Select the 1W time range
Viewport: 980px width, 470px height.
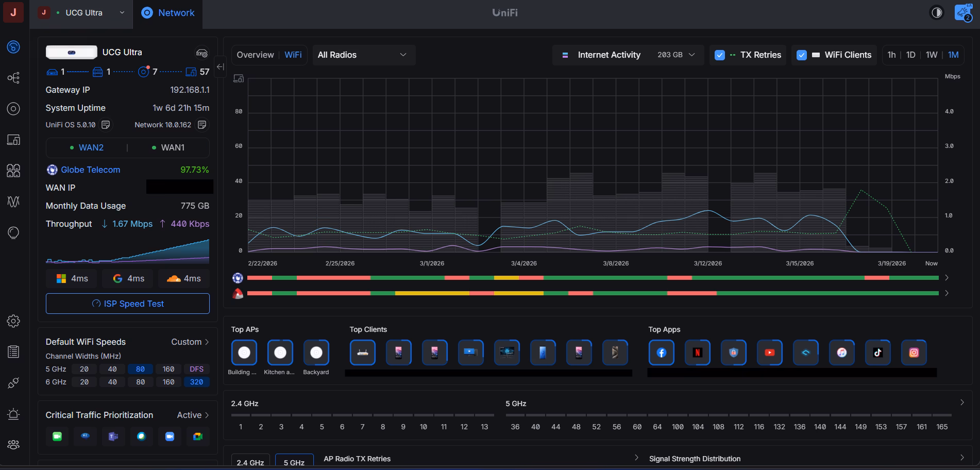(x=931, y=55)
